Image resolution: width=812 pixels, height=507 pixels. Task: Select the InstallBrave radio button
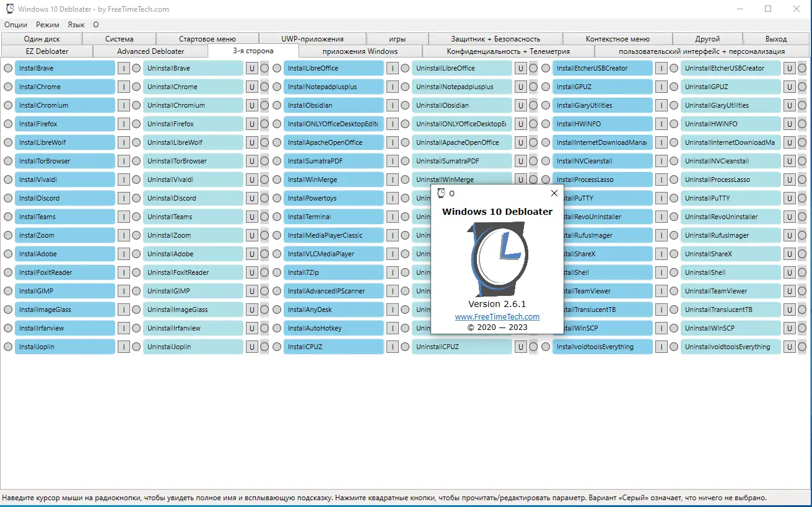click(x=8, y=68)
